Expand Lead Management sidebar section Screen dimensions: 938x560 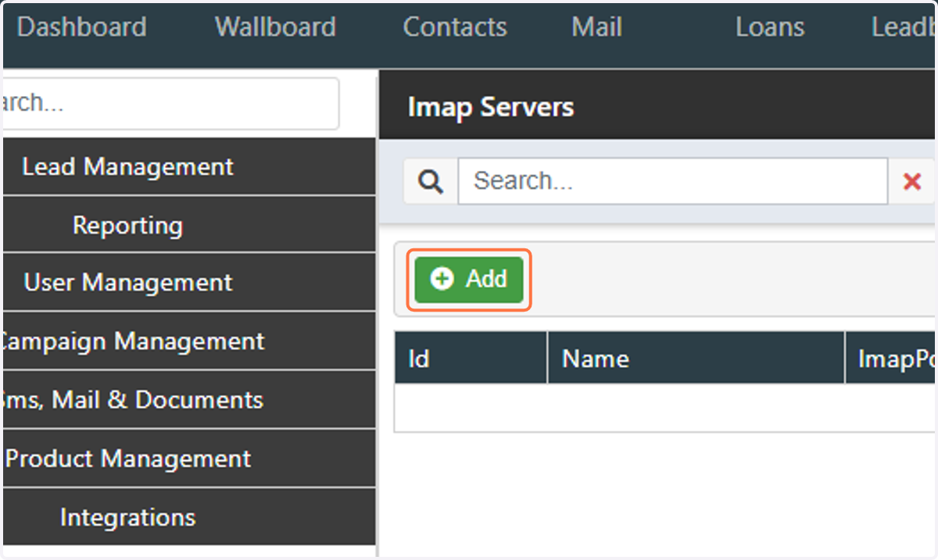(189, 166)
